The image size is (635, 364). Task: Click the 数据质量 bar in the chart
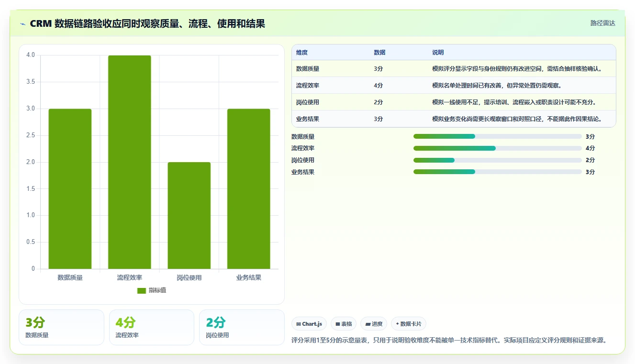pos(70,188)
